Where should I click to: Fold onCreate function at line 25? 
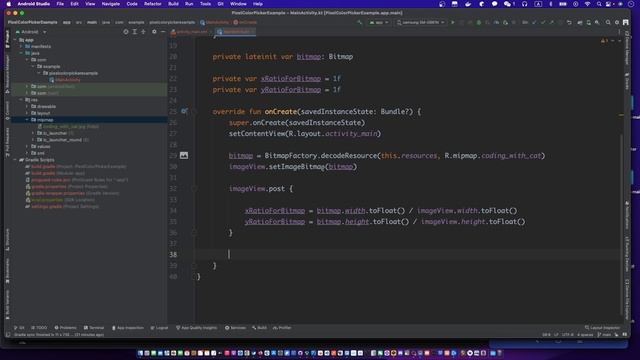click(194, 111)
